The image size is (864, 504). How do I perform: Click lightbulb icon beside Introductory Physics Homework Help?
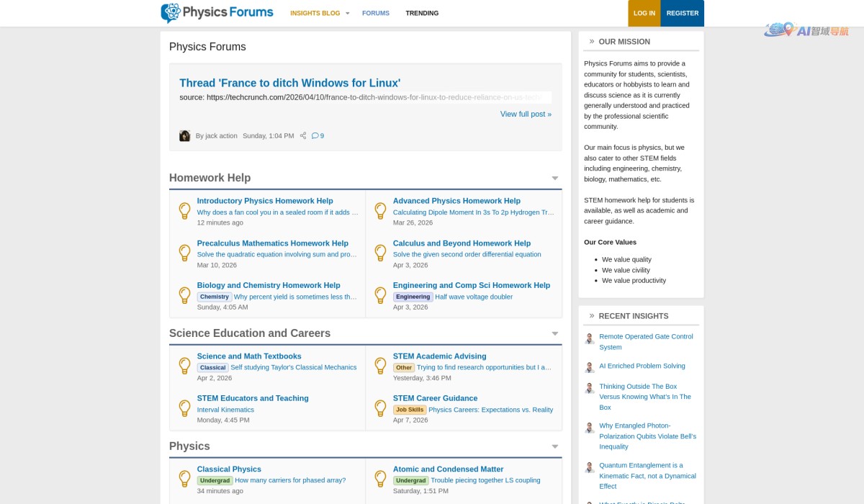point(184,211)
